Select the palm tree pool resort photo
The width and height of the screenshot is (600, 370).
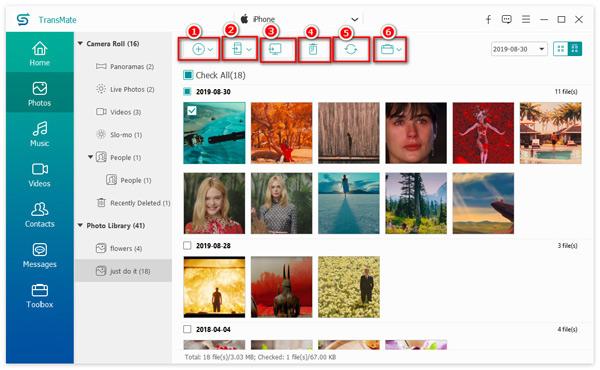click(551, 133)
